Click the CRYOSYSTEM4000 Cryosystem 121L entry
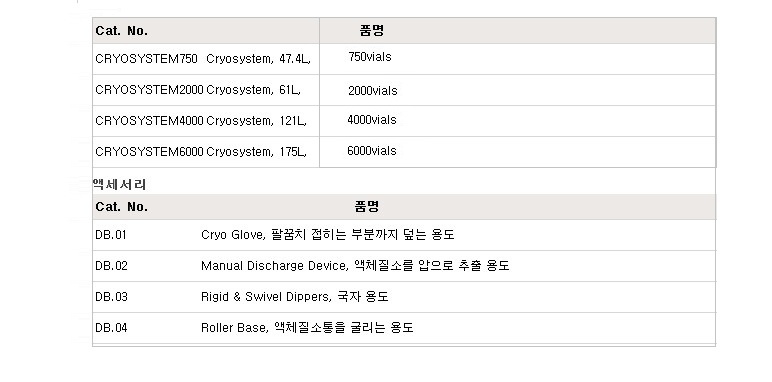The image size is (772, 382). (201, 121)
